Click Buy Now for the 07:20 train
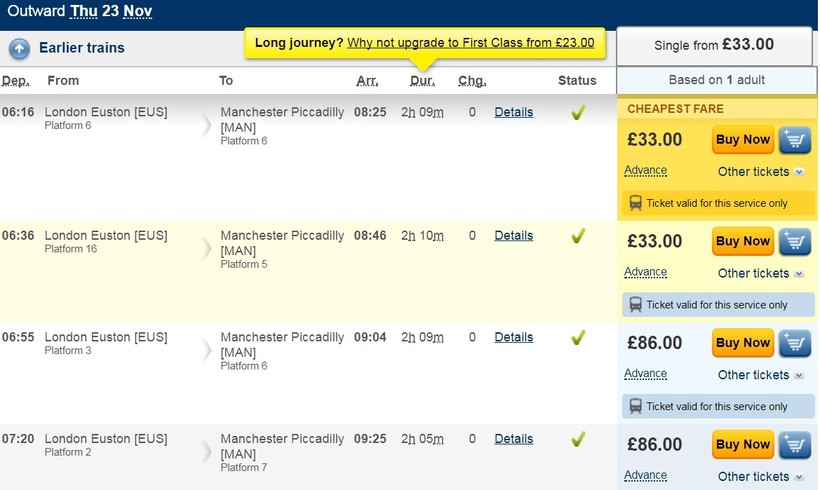The width and height of the screenshot is (820, 490). tap(743, 444)
